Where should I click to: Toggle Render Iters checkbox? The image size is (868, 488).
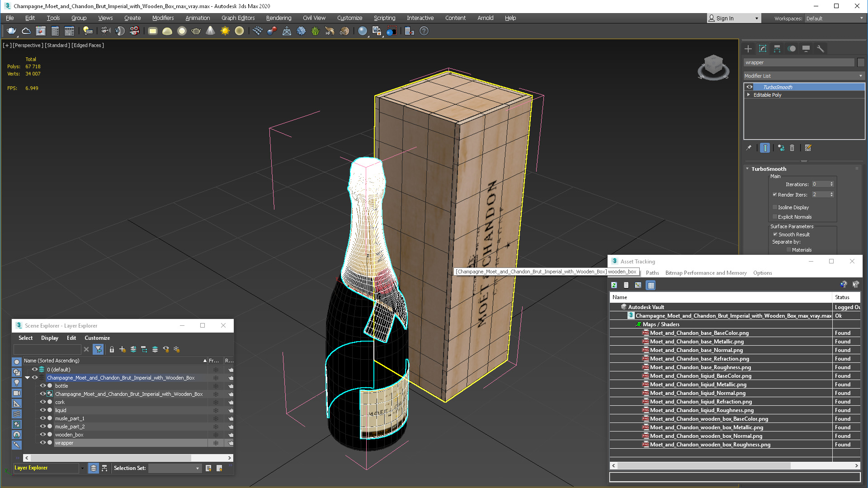[x=775, y=195]
